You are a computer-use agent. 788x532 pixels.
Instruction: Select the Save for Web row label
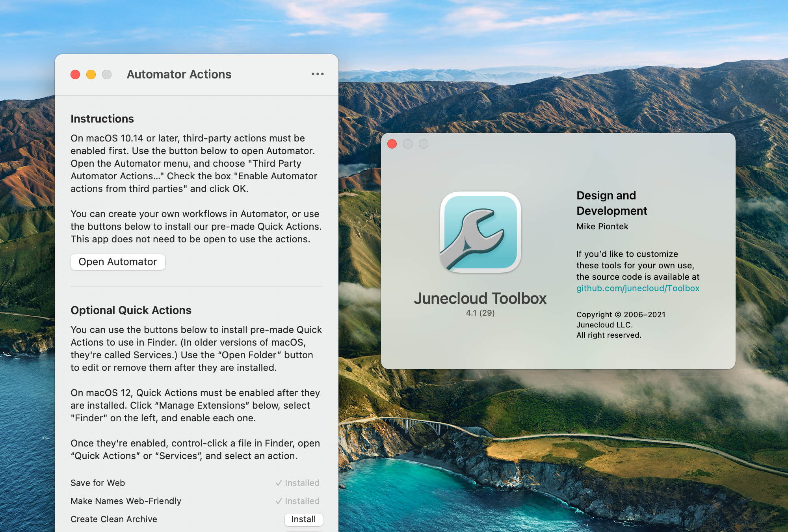98,483
